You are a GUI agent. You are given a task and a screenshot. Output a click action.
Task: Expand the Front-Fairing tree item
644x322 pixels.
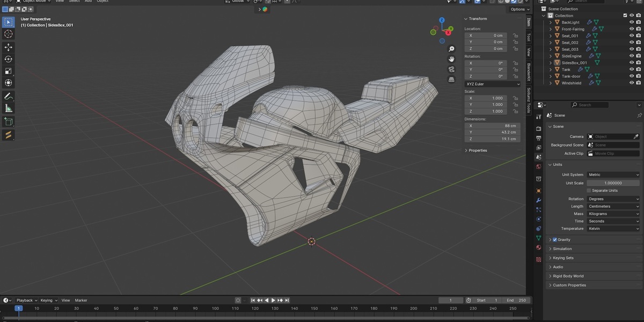click(x=551, y=29)
